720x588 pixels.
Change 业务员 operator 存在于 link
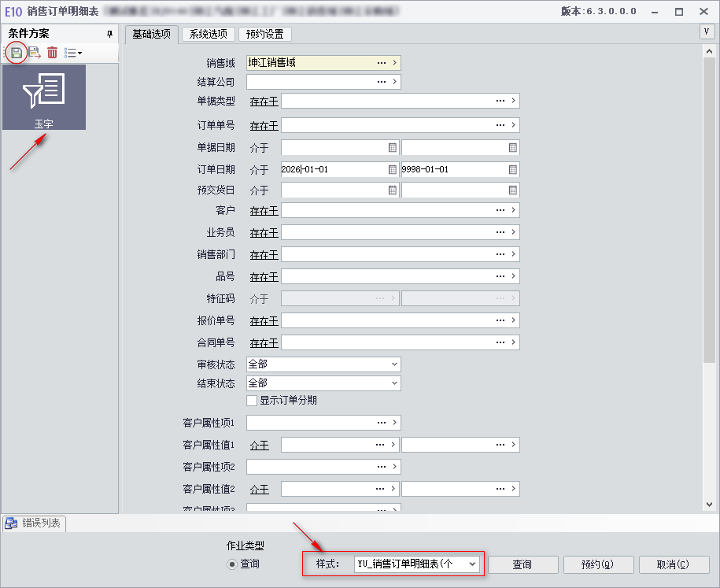(264, 233)
